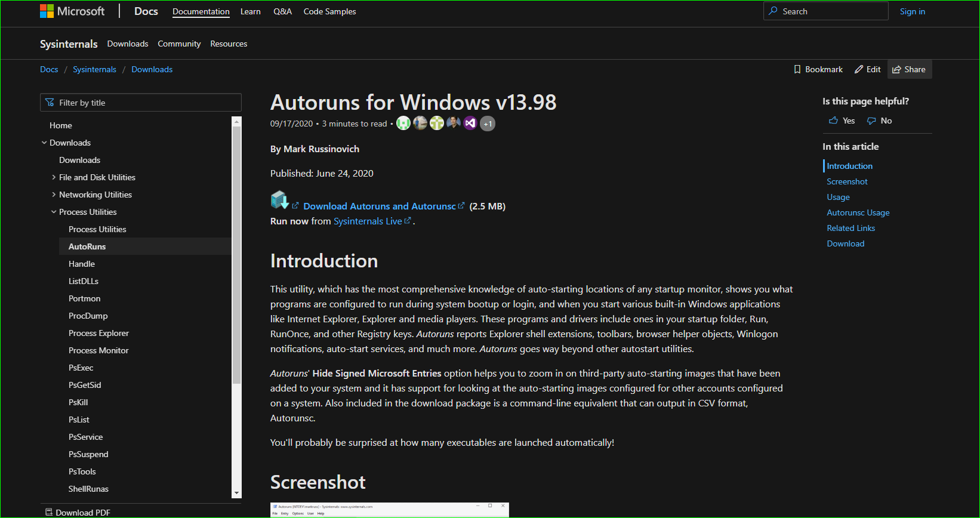This screenshot has width=980, height=518.
Task: Click the Microsoft logo
Action: [72, 11]
